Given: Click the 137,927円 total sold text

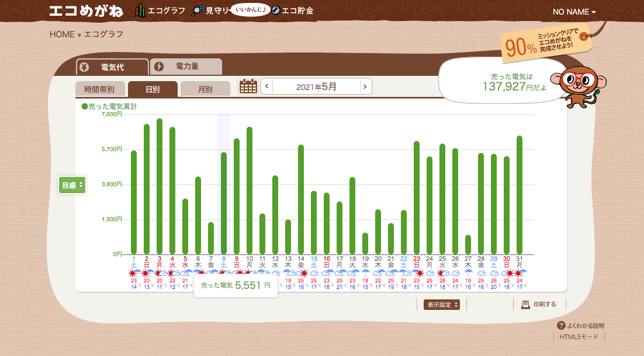Looking at the screenshot, I should (514, 86).
